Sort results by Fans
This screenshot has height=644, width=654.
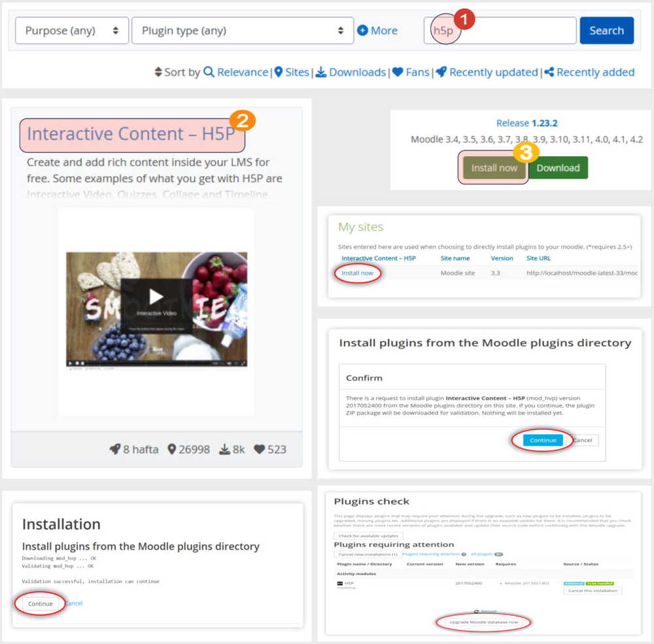[x=417, y=72]
